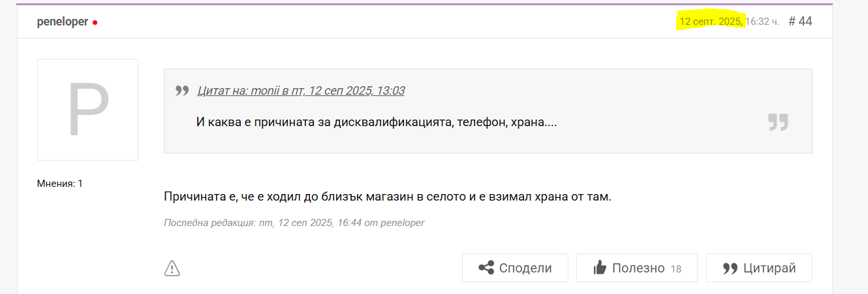Click the red status dot beside peneloper
868x294 pixels.
pos(95,22)
